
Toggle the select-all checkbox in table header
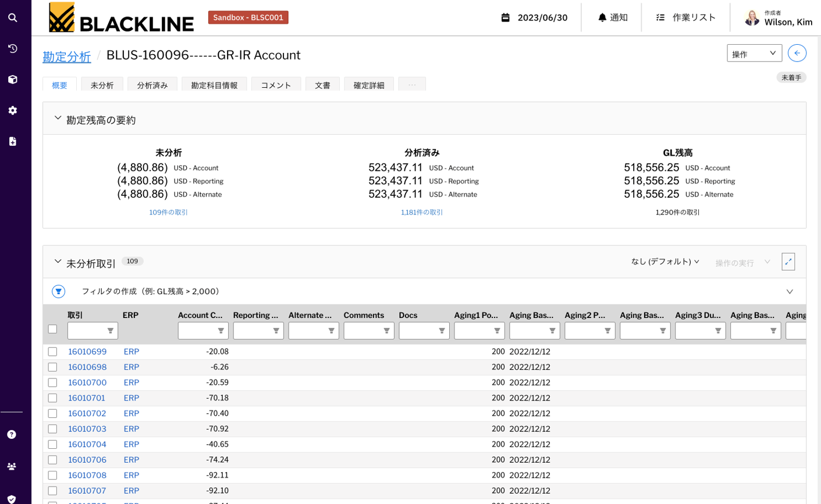(52, 329)
